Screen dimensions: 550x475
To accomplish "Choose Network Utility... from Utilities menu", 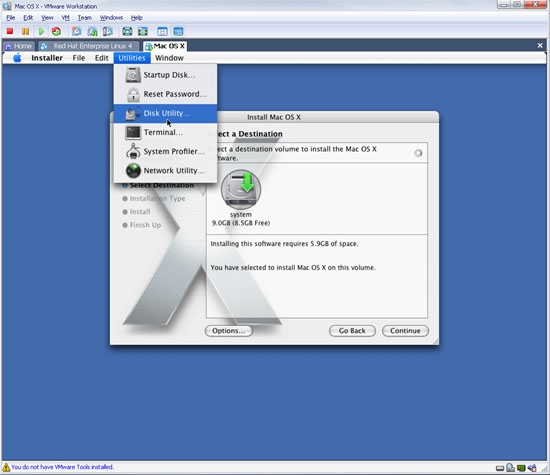I will click(165, 170).
